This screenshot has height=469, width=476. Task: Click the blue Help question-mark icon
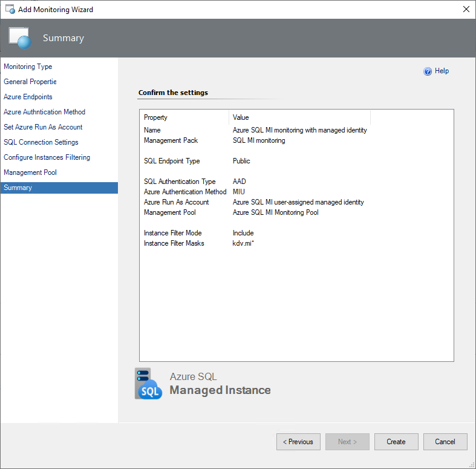(428, 71)
